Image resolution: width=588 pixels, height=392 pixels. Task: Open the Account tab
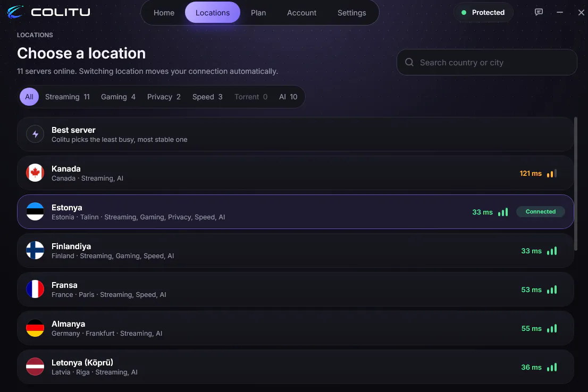pyautogui.click(x=301, y=13)
